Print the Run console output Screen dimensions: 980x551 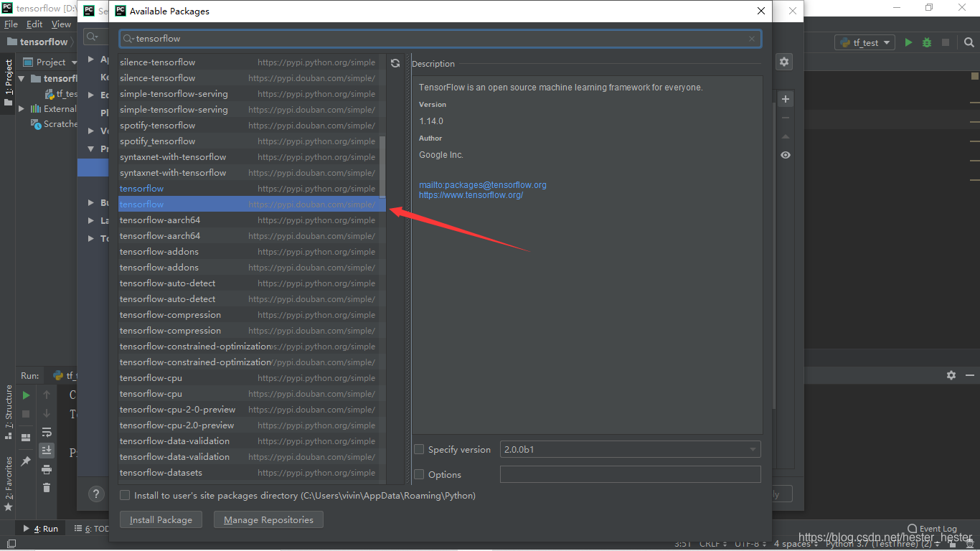[47, 469]
